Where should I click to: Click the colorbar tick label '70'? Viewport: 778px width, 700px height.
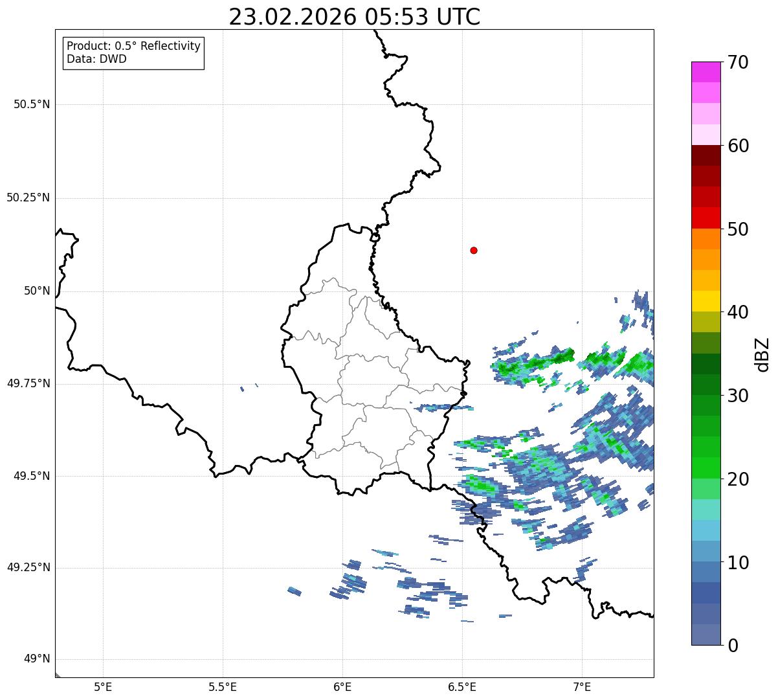click(x=739, y=62)
